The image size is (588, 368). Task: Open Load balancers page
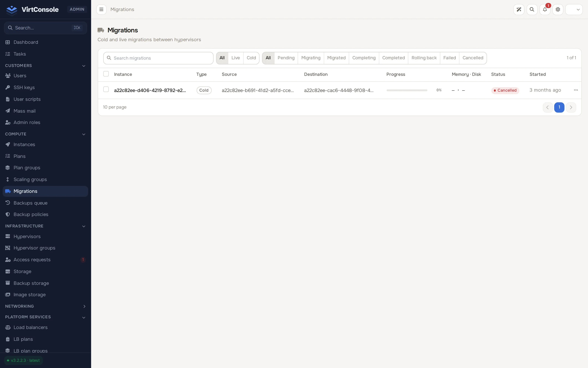tap(45, 327)
